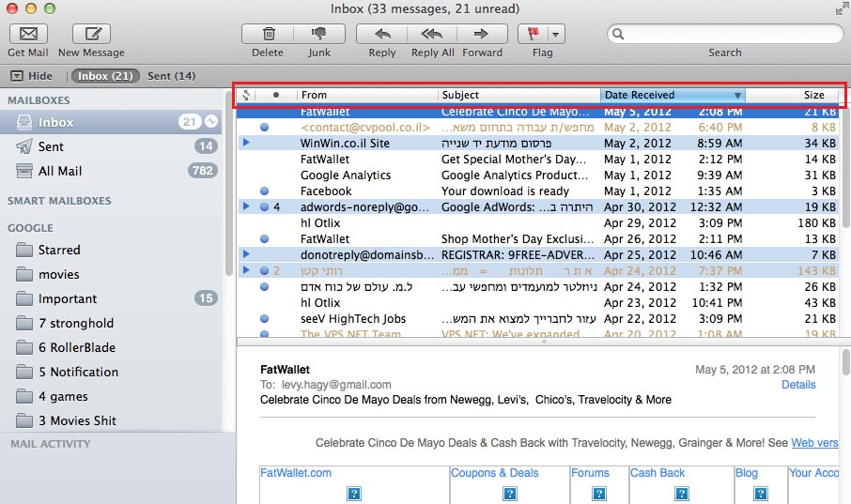Image resolution: width=851 pixels, height=504 pixels.
Task: Toggle unread dot on contact@cvpool.co.il message
Action: tap(264, 127)
